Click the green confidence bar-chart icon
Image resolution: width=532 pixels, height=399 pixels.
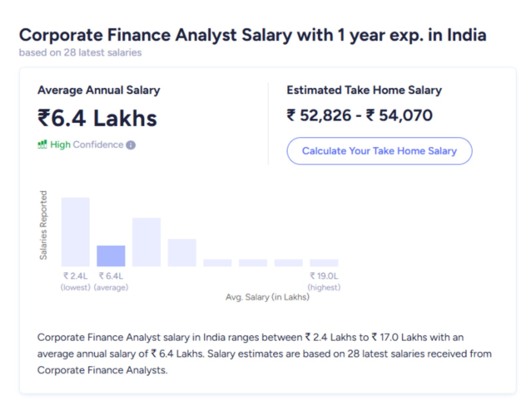click(42, 144)
